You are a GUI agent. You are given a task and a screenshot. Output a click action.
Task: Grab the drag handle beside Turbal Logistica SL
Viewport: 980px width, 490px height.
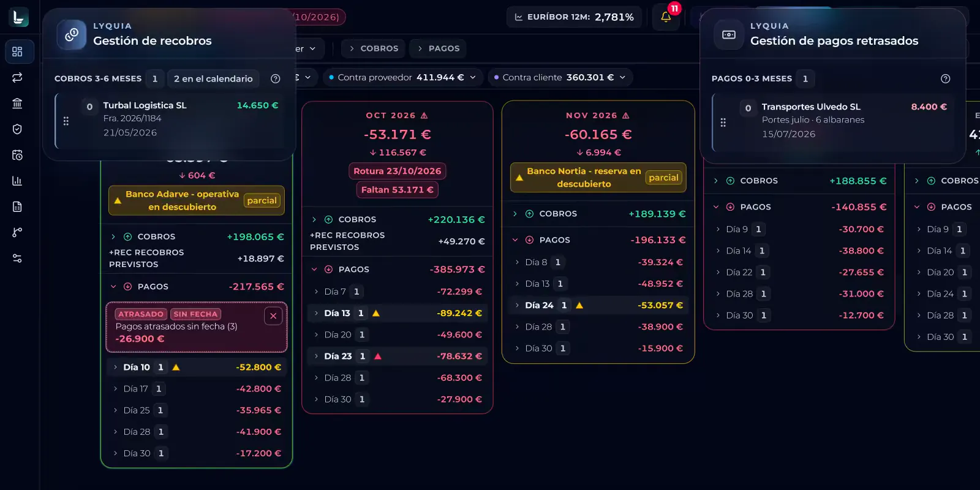tap(66, 121)
